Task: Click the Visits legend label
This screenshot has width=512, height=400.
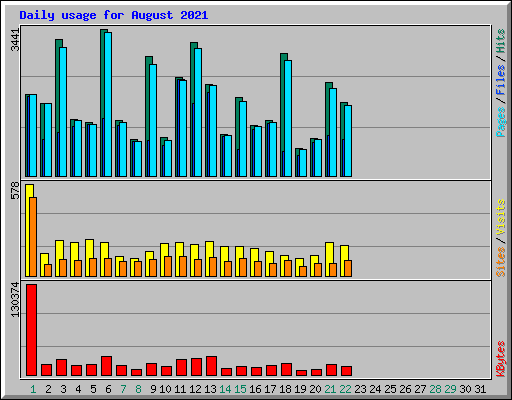Action: click(x=500, y=217)
